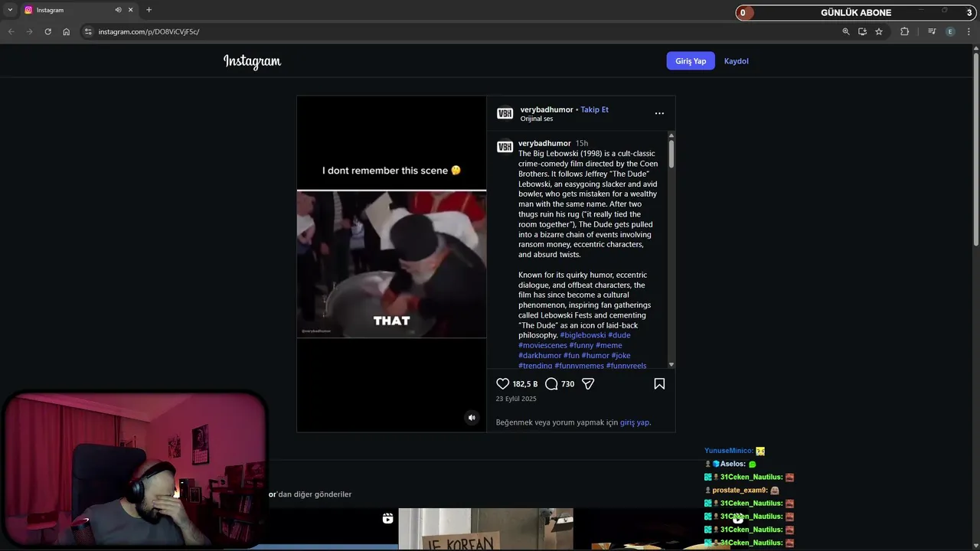Click the 182,5 B likes count

click(x=525, y=384)
